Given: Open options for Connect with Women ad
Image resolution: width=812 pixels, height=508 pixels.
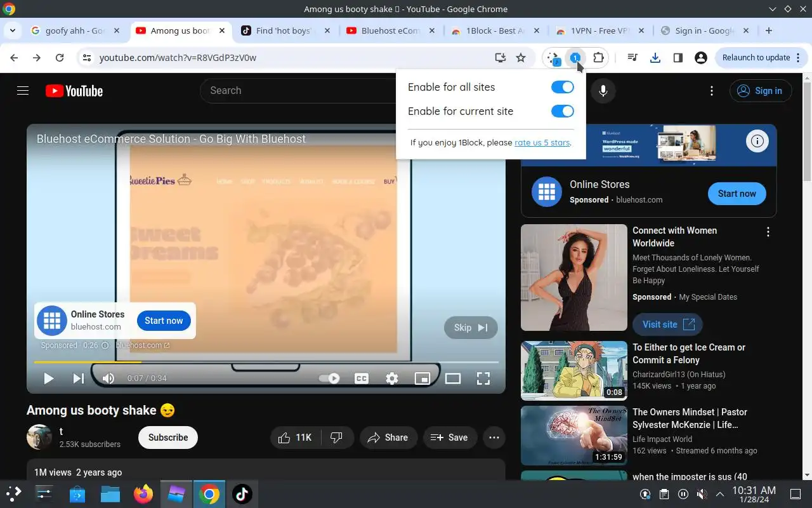Looking at the screenshot, I should (x=768, y=232).
